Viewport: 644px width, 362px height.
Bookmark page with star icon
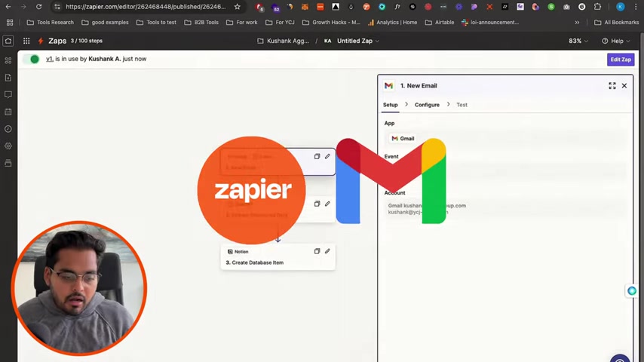pos(237,7)
